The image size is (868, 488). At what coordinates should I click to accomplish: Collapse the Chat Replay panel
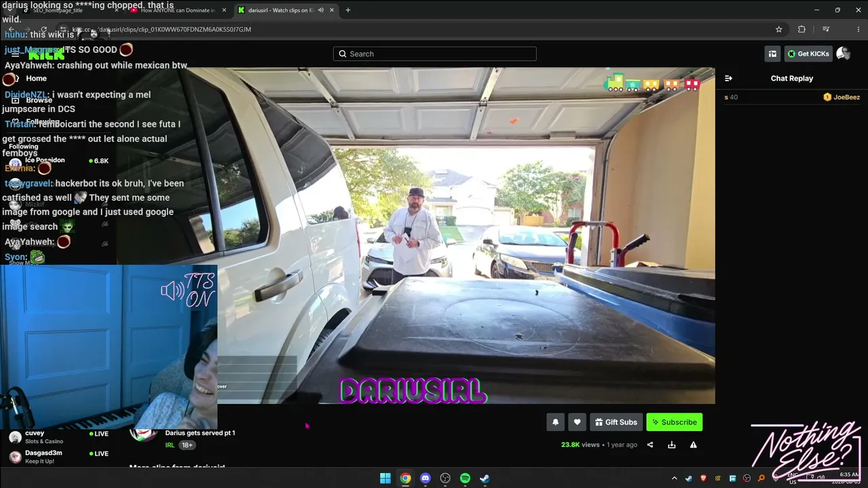[x=728, y=78]
